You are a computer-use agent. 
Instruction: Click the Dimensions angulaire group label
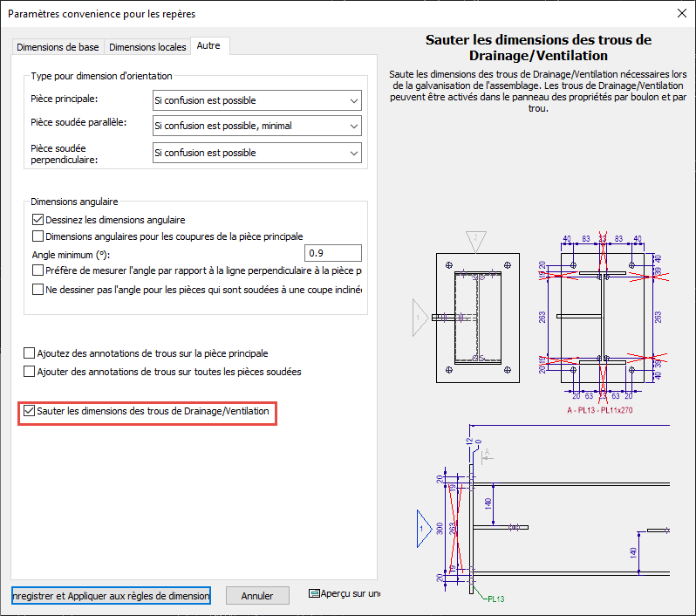[x=74, y=202]
